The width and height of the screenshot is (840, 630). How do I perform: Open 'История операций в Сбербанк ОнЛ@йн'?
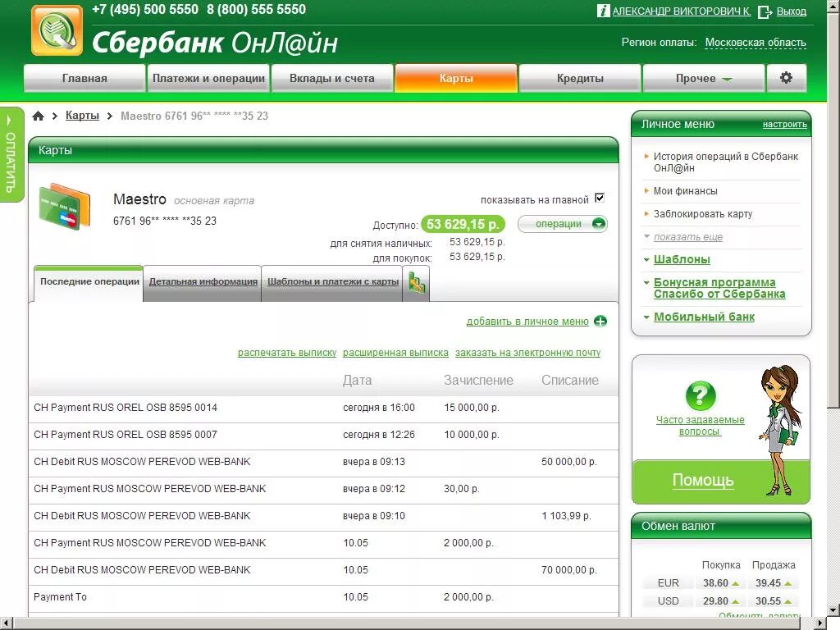[x=725, y=162]
